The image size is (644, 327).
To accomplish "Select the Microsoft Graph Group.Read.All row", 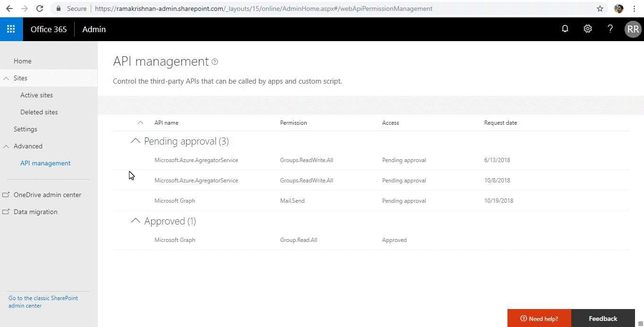I will (x=371, y=240).
